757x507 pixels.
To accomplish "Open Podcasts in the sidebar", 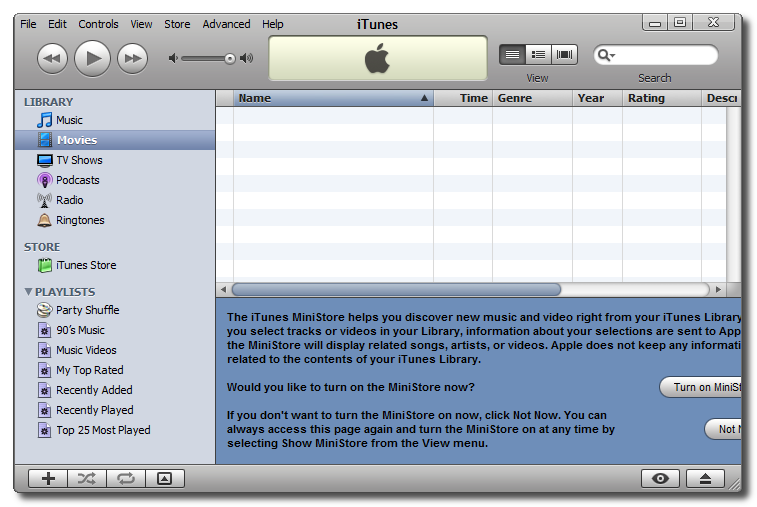I will click(115, 180).
